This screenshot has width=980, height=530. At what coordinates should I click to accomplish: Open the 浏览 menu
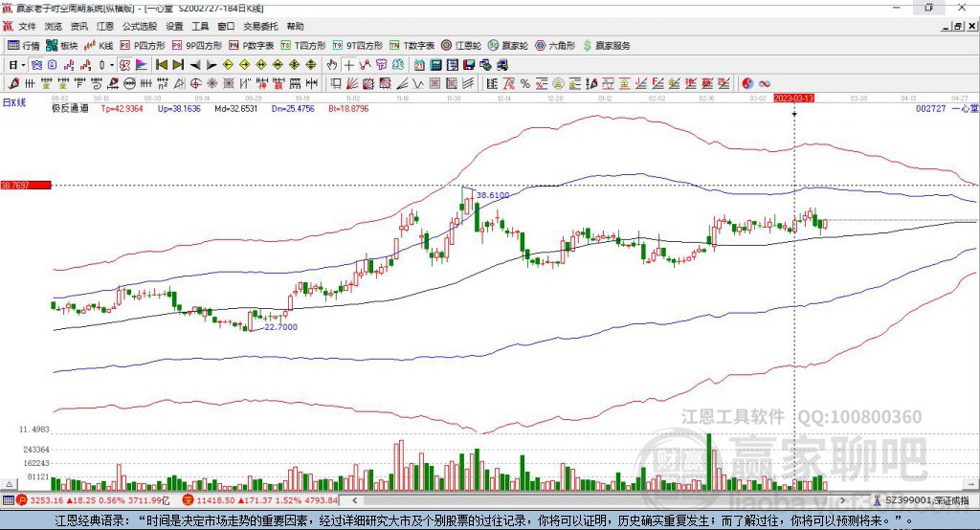point(54,26)
